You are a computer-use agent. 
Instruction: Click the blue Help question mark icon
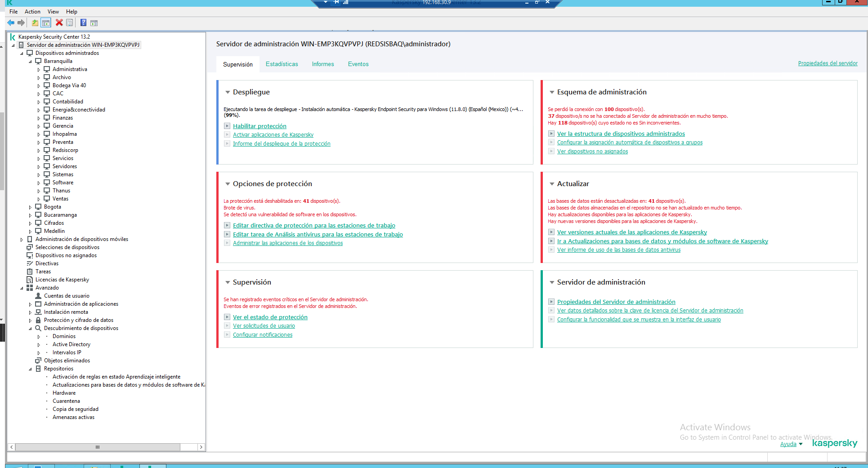tap(83, 23)
